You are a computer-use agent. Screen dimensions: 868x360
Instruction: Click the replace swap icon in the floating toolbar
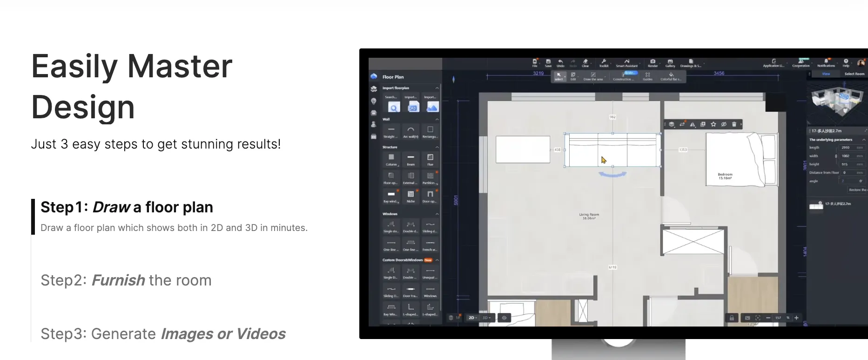coord(682,124)
